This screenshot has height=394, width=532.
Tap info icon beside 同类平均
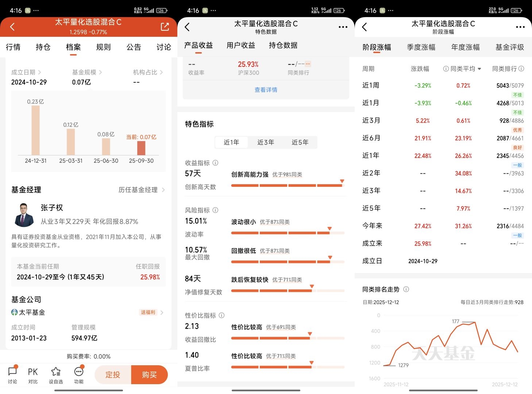(x=446, y=69)
